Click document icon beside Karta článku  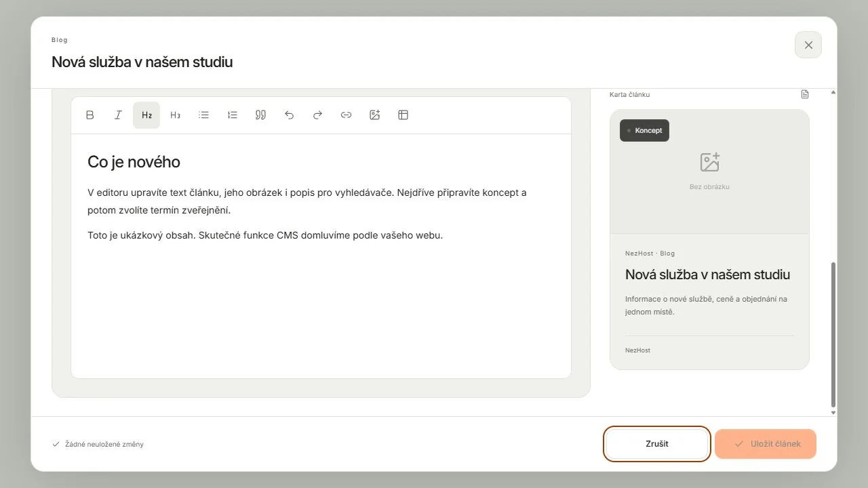pyautogui.click(x=805, y=94)
